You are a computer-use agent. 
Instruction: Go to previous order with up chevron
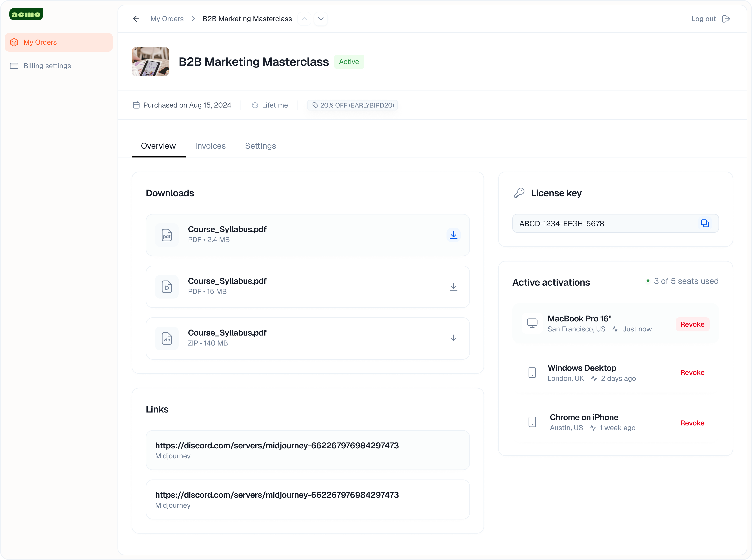pyautogui.click(x=304, y=19)
